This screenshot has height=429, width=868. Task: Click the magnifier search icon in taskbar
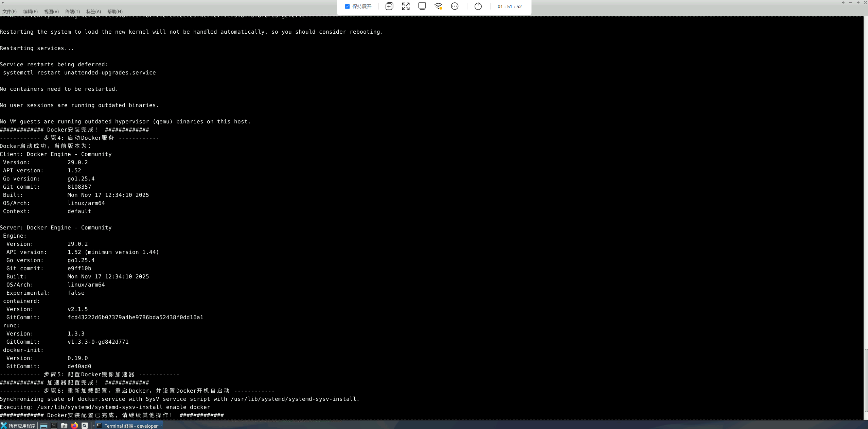click(x=85, y=426)
